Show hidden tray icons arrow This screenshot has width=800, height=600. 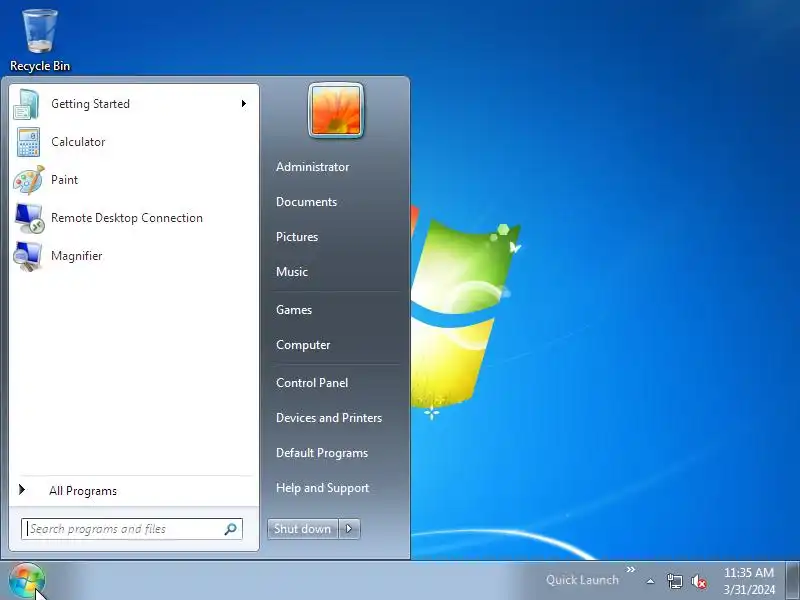coord(650,581)
